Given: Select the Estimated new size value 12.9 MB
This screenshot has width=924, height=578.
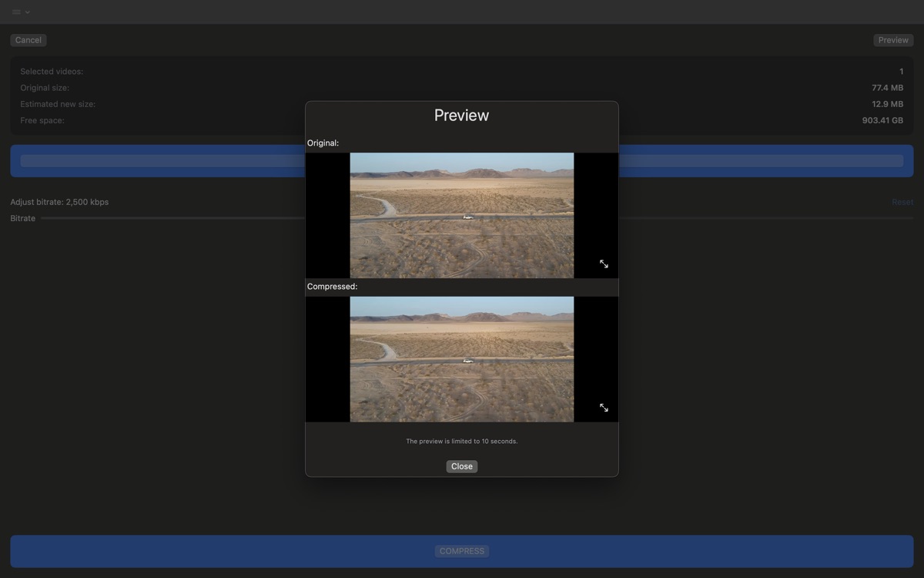Looking at the screenshot, I should tap(887, 104).
